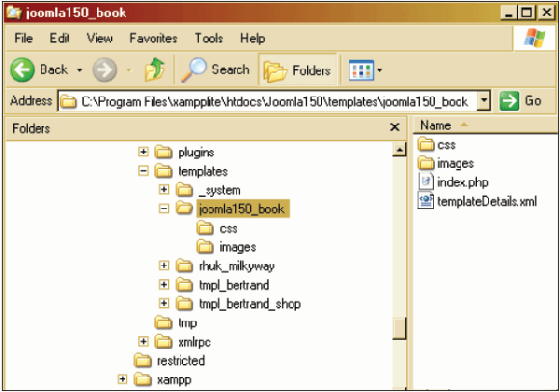Click images folder icon in file list
This screenshot has height=392, width=560.
(x=426, y=162)
